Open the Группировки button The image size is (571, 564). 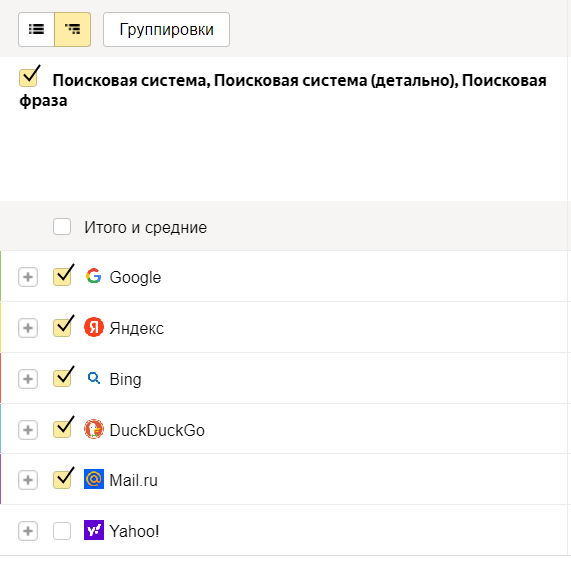pos(166,29)
